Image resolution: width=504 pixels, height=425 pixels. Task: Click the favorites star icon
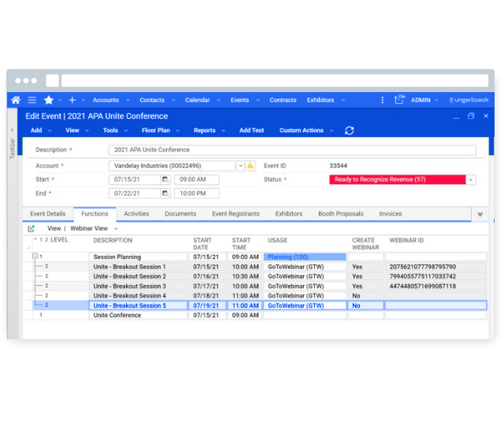click(x=49, y=100)
